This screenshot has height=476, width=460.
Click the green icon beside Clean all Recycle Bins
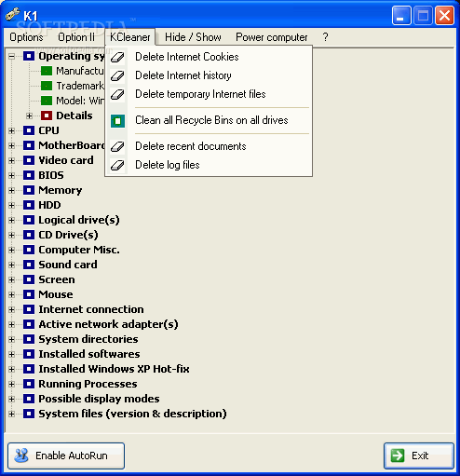pos(117,121)
